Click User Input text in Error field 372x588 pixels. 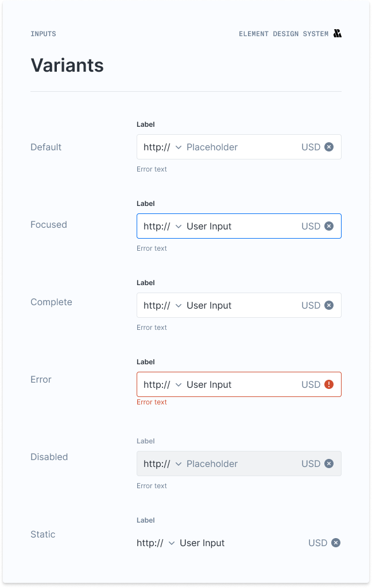tap(209, 384)
